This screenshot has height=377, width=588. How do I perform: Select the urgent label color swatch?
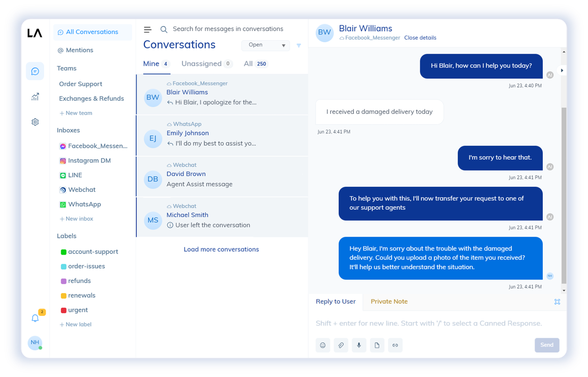(63, 309)
